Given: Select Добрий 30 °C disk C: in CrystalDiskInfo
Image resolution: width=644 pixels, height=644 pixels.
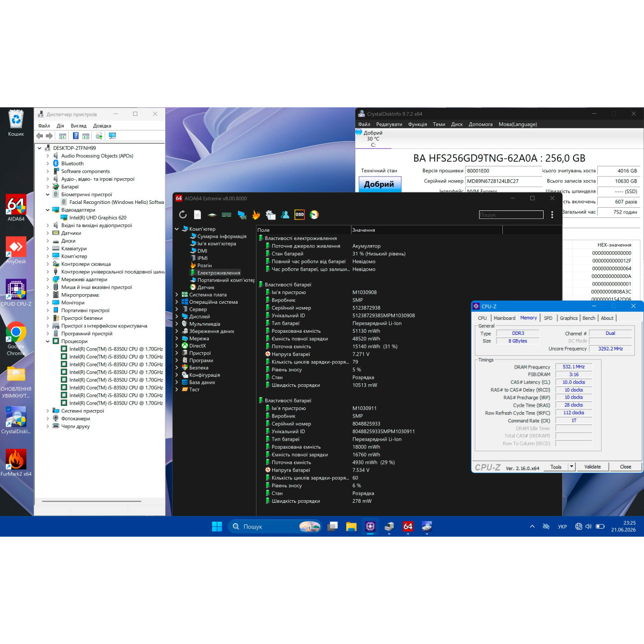Looking at the screenshot, I should (373, 138).
